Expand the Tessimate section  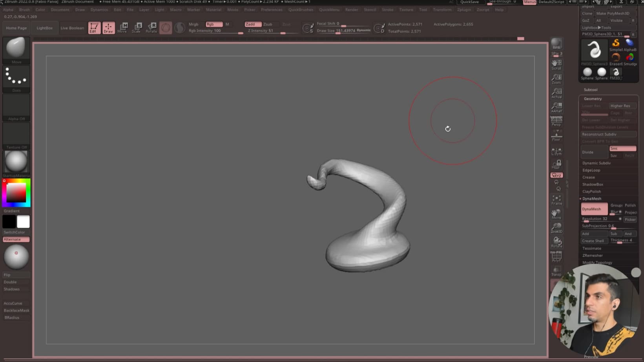(592, 248)
